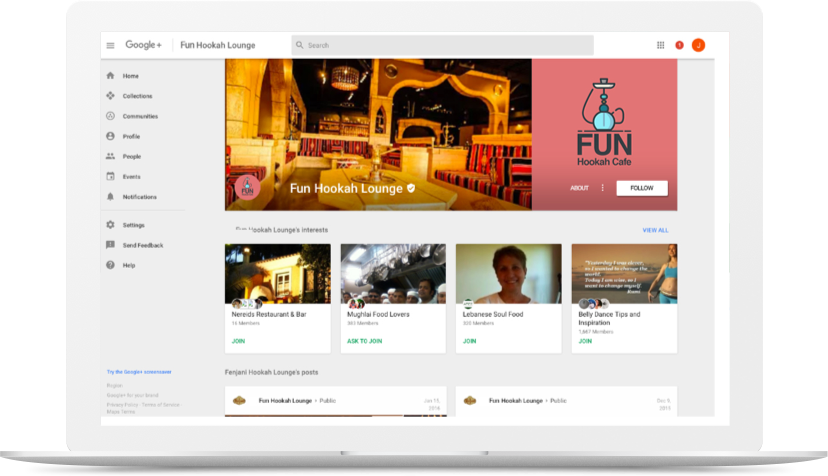
Task: Open the three-dot more options menu
Action: coord(603,188)
